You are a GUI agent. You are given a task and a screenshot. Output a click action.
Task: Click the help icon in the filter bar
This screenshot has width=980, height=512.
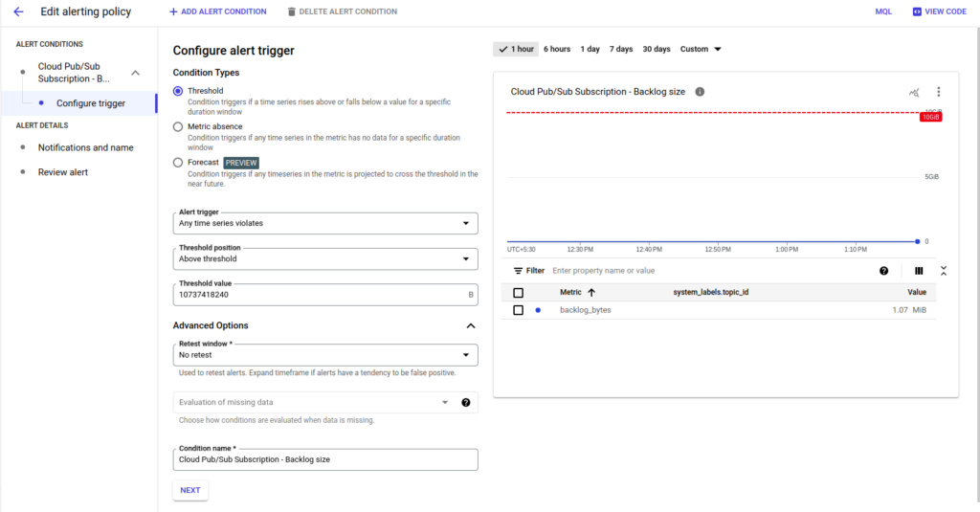click(x=883, y=271)
